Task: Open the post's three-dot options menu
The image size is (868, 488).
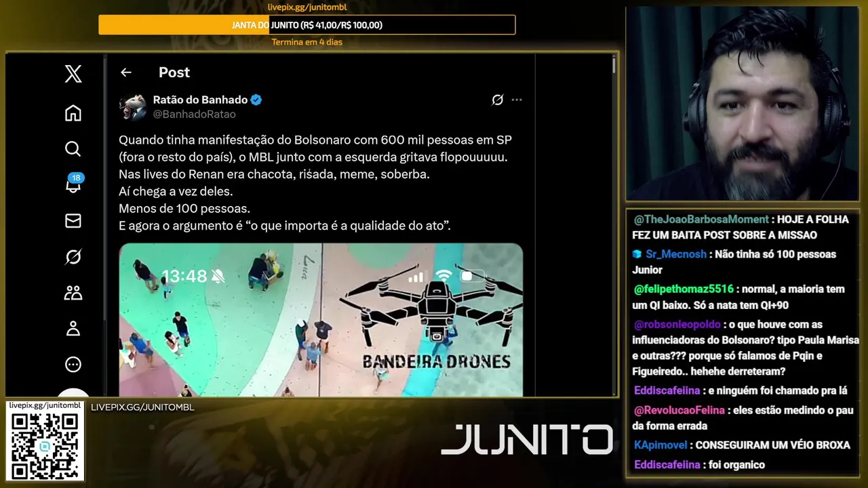Action: (x=517, y=100)
